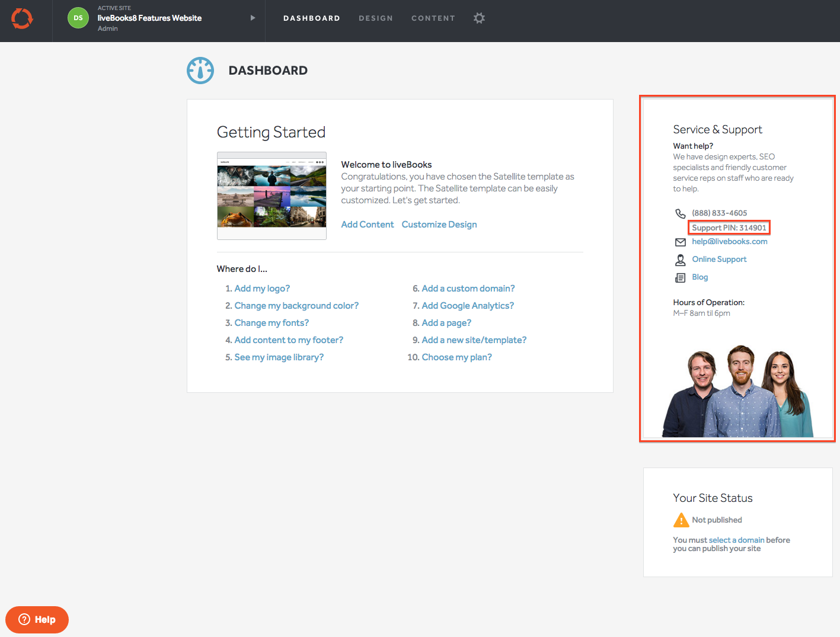Open the Customize Design link
This screenshot has width=840, height=637.
(x=439, y=225)
